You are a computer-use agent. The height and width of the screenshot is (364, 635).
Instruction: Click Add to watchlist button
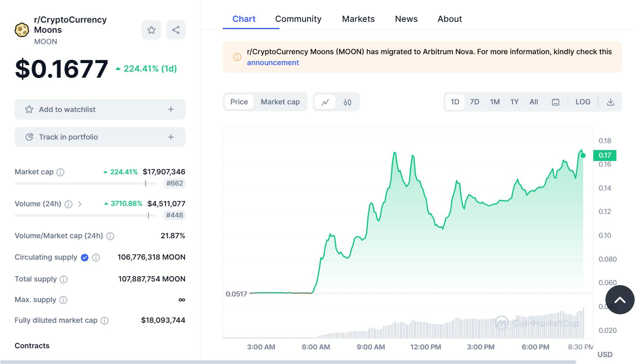(100, 109)
